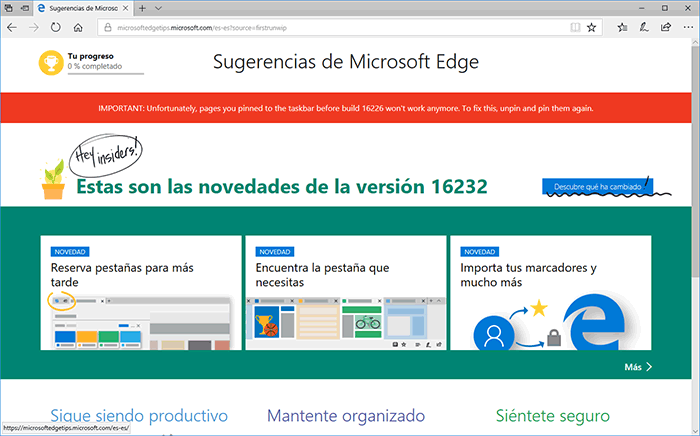
Task: Open the tabs you've set aside
Action: 8,8
